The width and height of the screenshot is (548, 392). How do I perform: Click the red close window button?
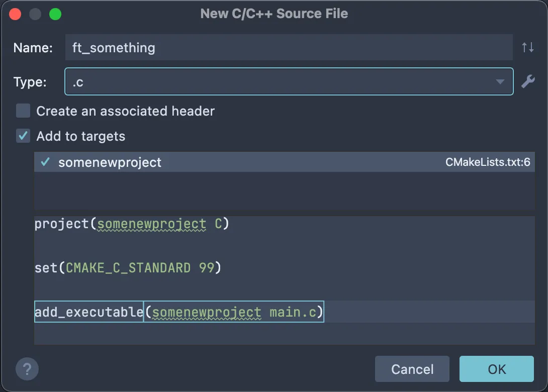16,14
